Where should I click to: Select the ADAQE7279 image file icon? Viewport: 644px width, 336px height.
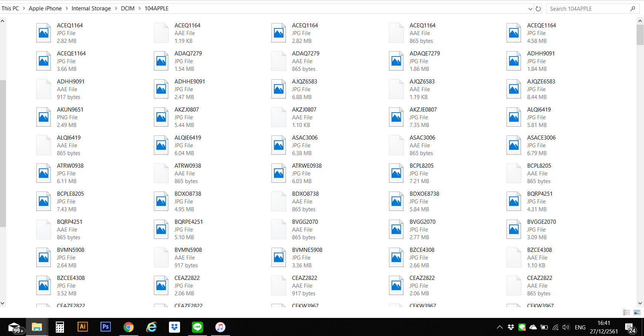(396, 61)
